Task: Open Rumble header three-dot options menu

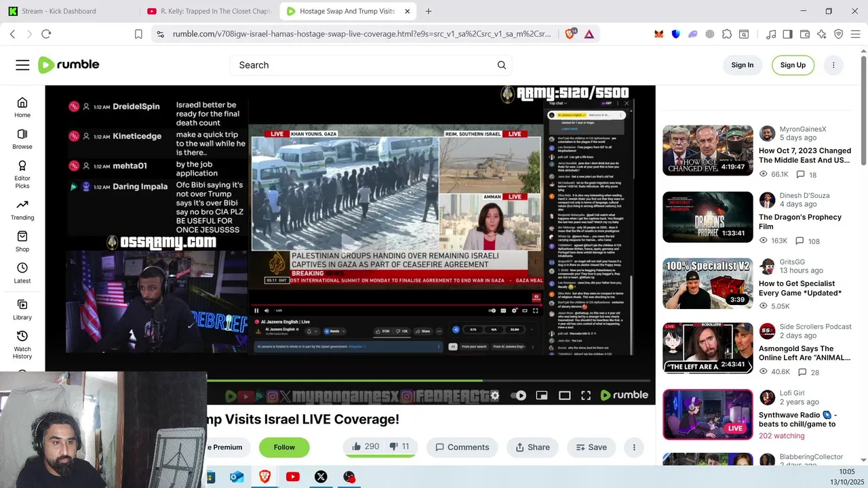Action: (x=833, y=65)
